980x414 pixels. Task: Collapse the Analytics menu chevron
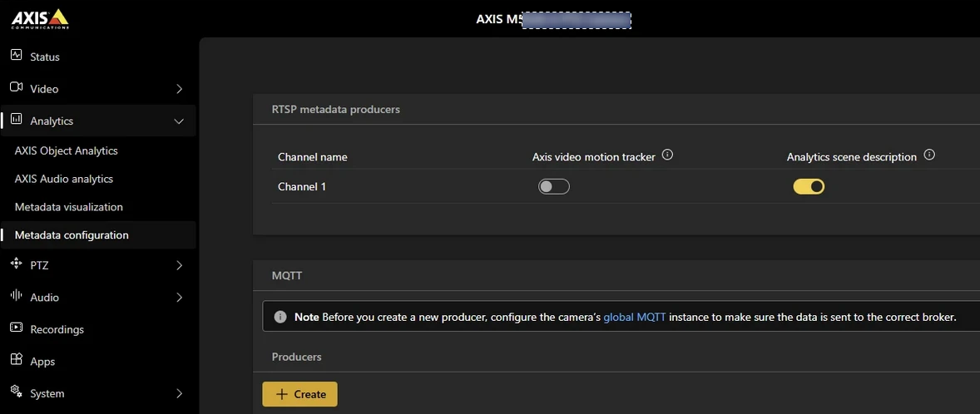click(x=180, y=121)
